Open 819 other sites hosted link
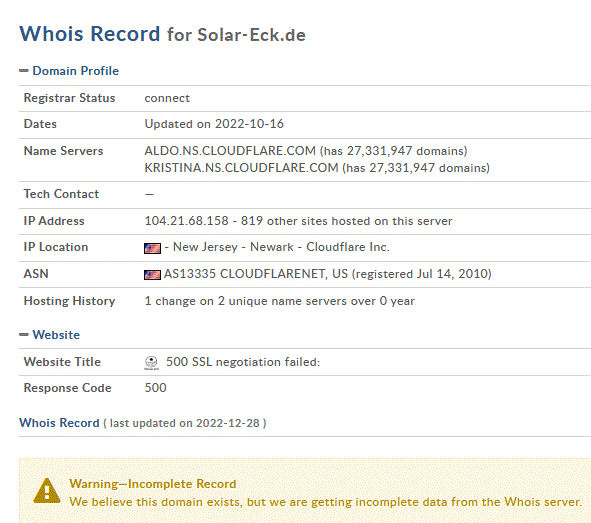Image resolution: width=591 pixels, height=523 pixels. point(346,221)
